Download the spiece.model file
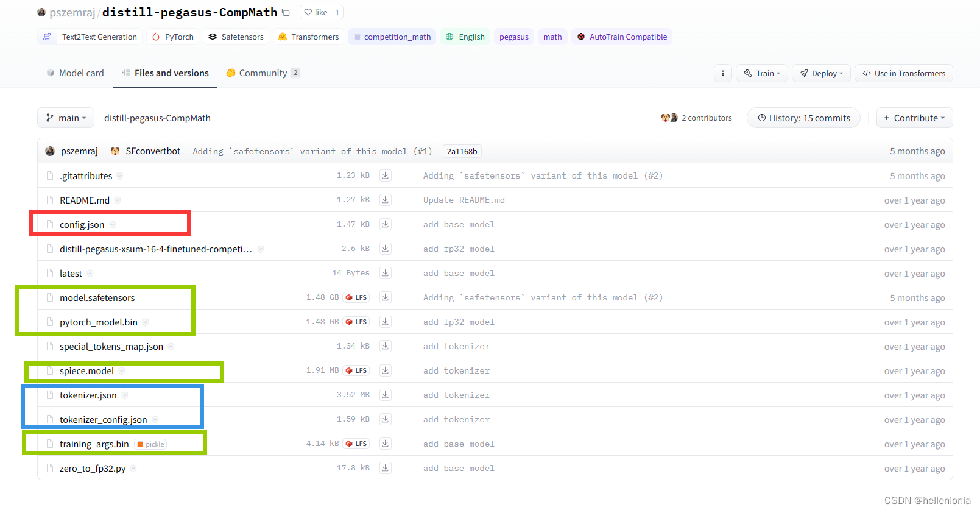 tap(386, 370)
